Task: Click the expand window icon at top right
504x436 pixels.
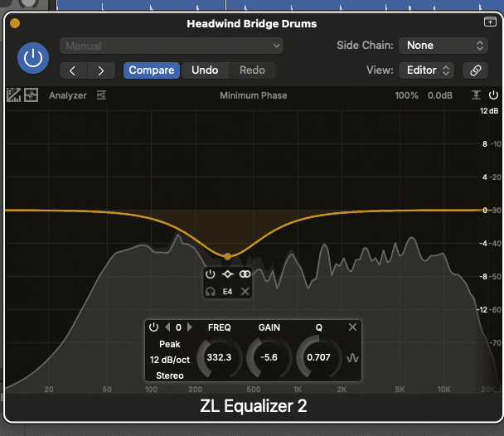Action: 490,22
